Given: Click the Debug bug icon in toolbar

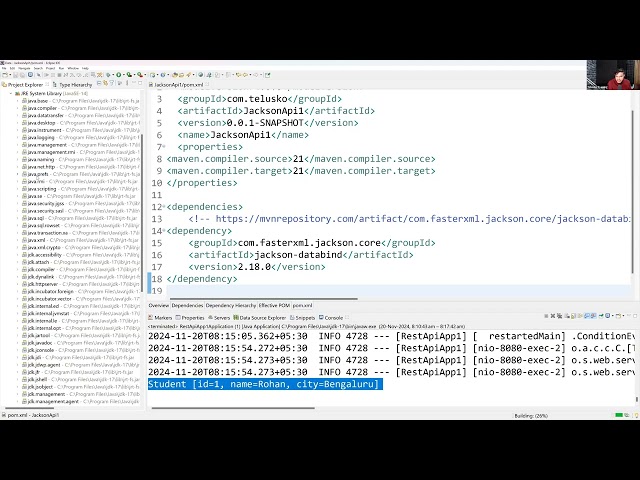Looking at the screenshot, I should [x=108, y=75].
